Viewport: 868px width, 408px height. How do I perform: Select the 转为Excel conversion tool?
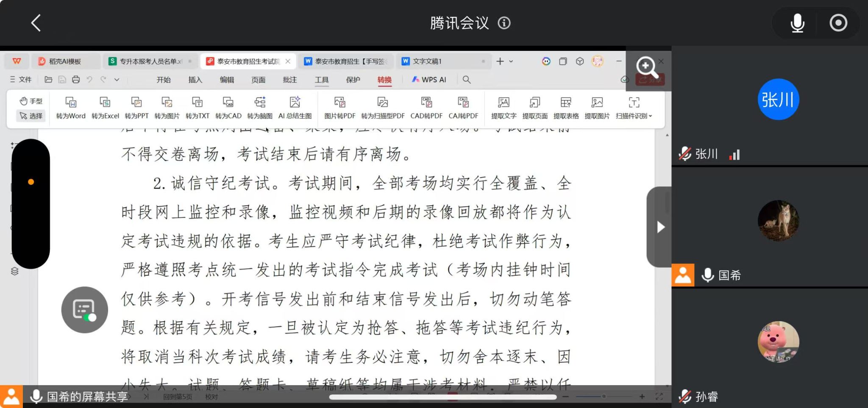pos(105,108)
